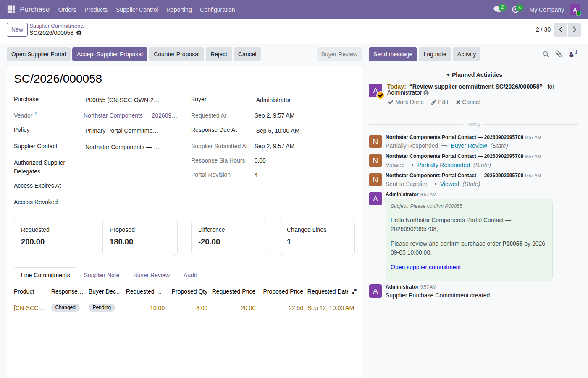Viewport: 588px width, 378px height.
Task: Click the Open Supplier Portal button
Action: coord(39,54)
